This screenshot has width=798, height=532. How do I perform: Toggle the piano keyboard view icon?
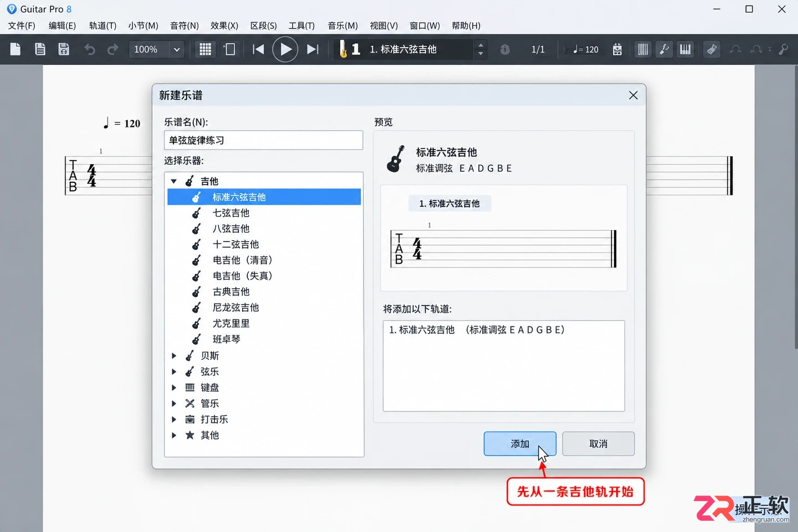pos(686,49)
